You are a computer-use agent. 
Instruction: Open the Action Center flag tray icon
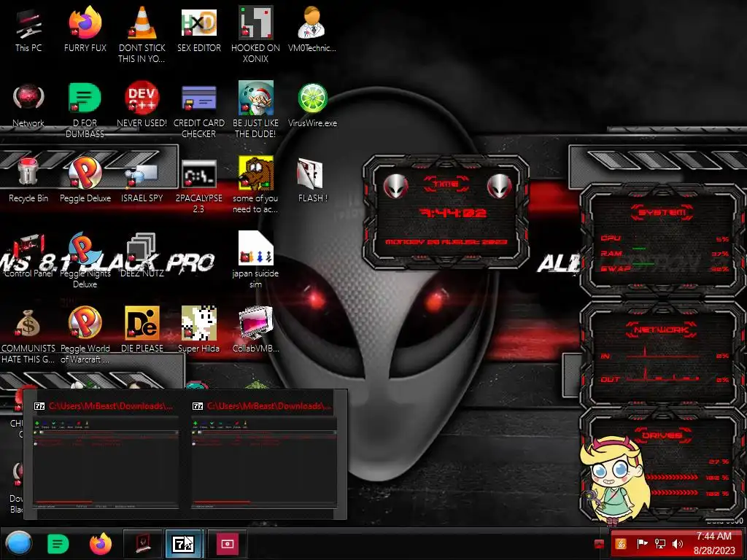(642, 543)
